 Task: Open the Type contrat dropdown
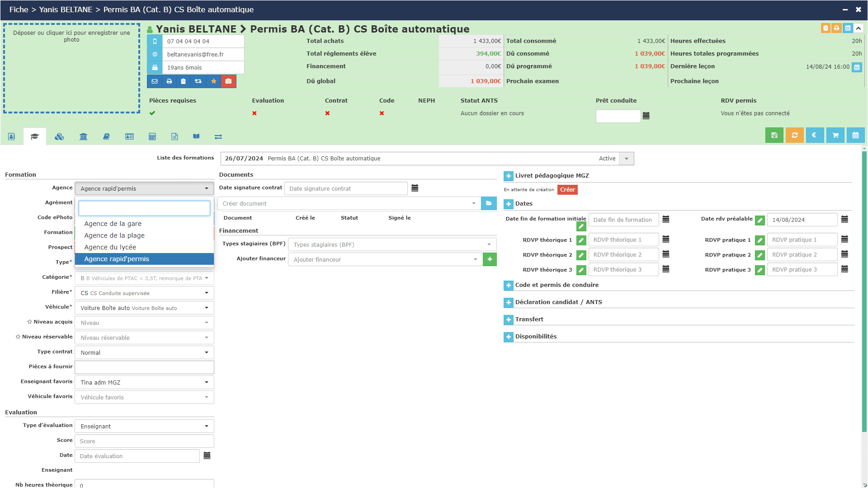coord(144,353)
